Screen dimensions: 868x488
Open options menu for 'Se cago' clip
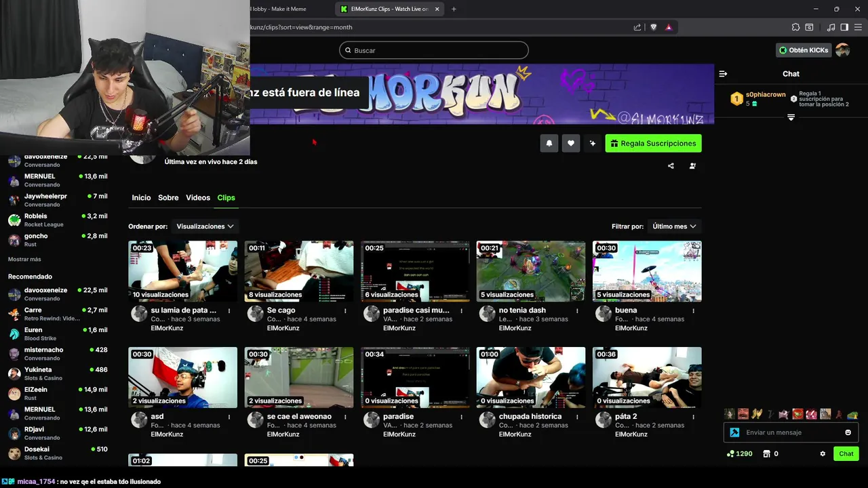(x=345, y=310)
